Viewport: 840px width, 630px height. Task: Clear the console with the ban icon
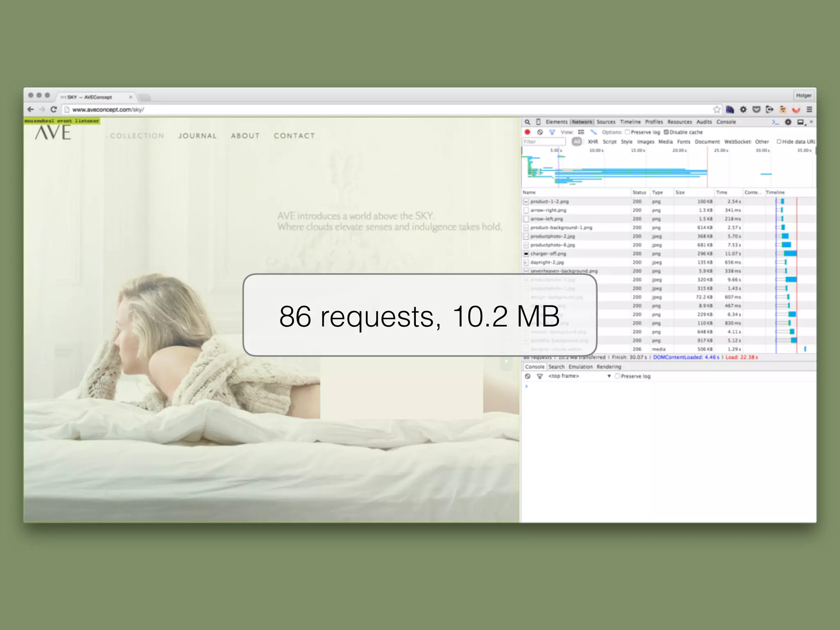(x=527, y=376)
